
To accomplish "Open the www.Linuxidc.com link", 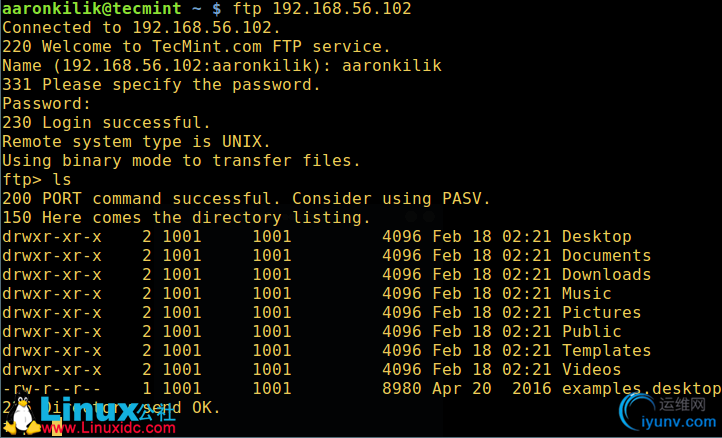I will [109, 428].
